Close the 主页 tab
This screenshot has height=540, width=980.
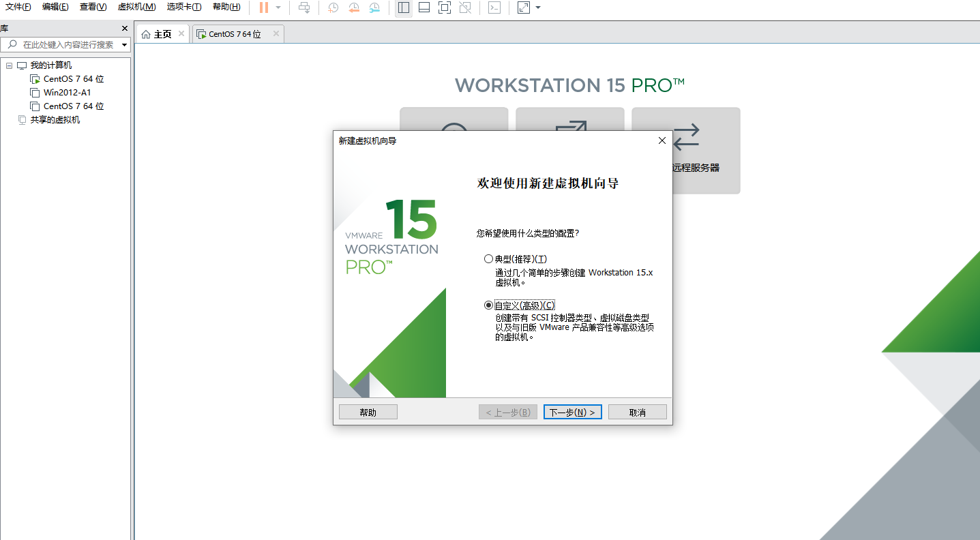181,33
